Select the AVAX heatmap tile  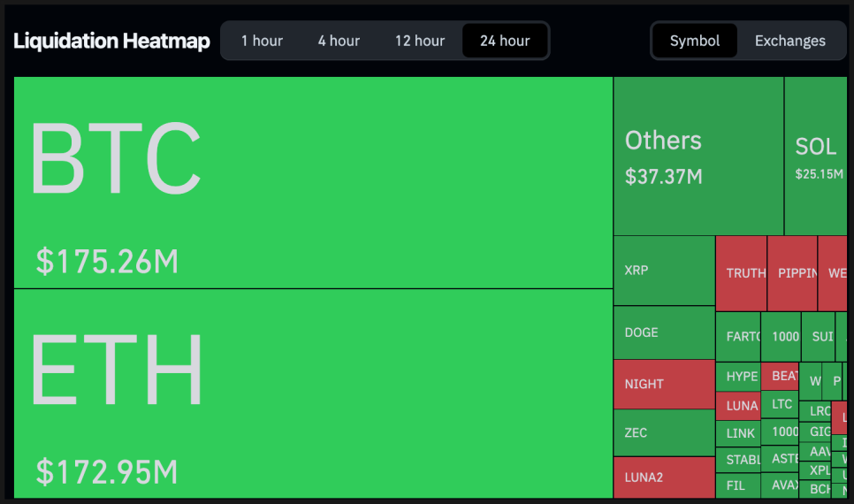[x=780, y=485]
